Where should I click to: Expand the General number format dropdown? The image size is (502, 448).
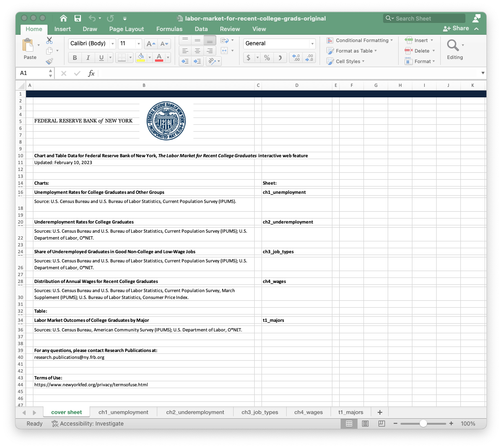coord(312,43)
